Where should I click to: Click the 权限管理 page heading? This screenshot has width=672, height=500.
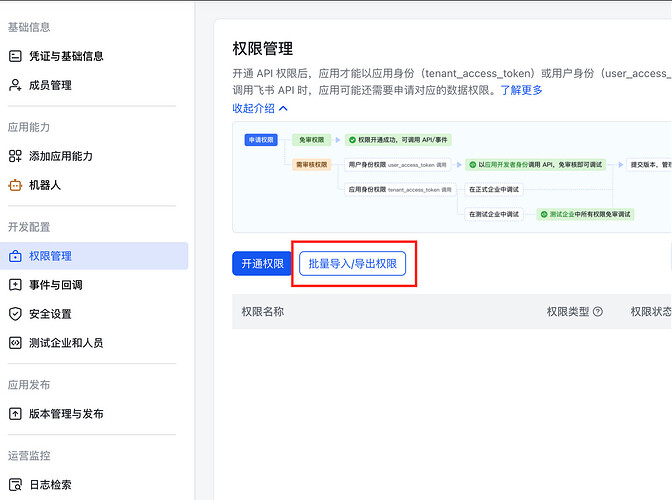click(263, 48)
